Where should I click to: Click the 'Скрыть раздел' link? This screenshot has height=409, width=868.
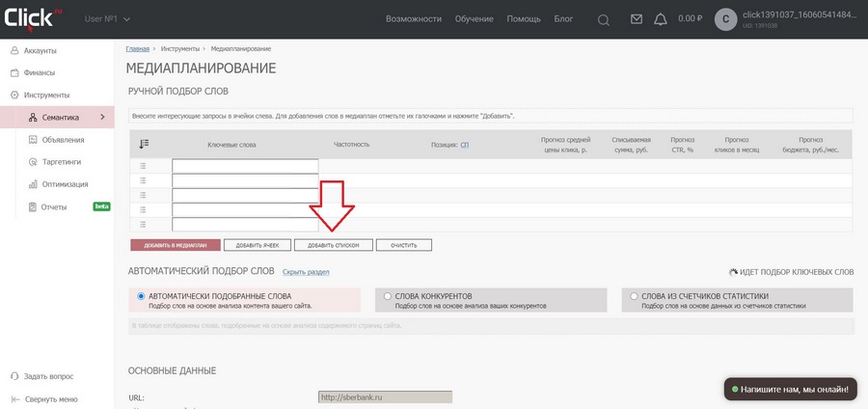(306, 272)
